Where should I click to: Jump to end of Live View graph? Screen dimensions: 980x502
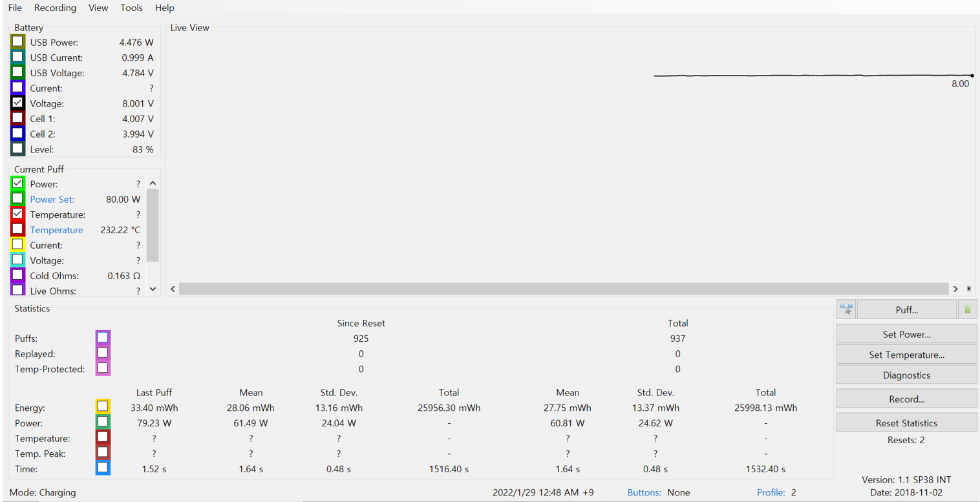pos(968,289)
